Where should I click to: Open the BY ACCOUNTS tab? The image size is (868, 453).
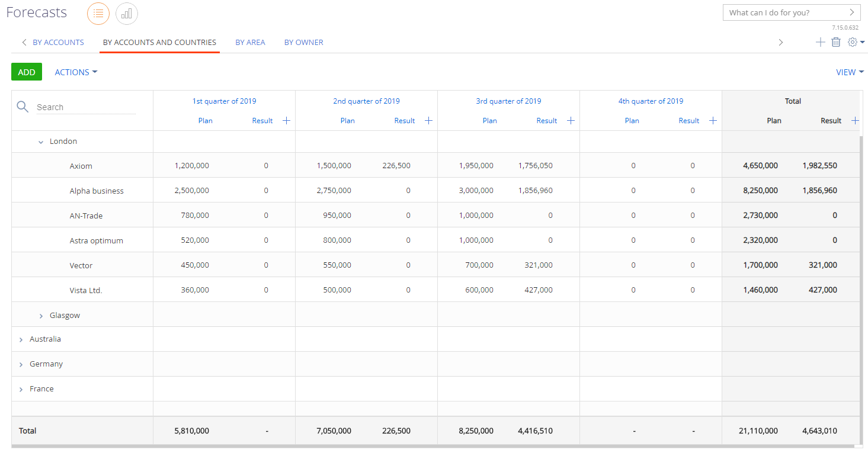58,42
